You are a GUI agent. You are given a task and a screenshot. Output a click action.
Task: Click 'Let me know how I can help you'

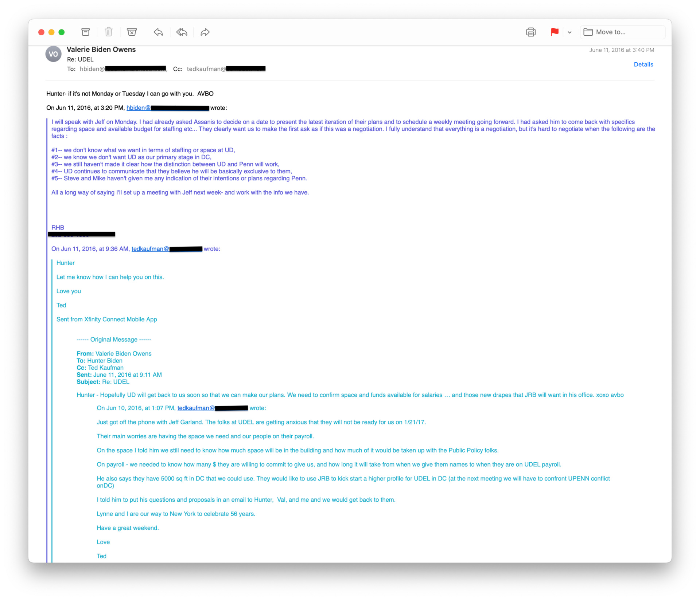point(110,277)
